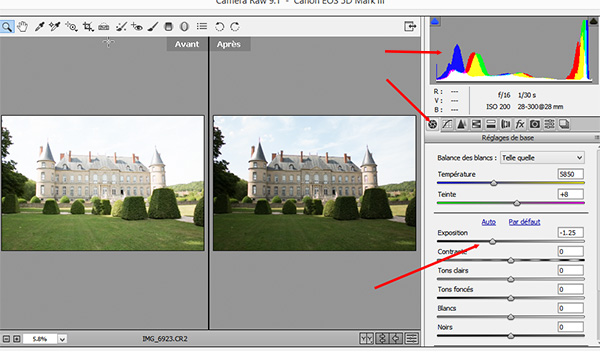Click the Température value field 5850
600x360 pixels.
[x=571, y=174]
